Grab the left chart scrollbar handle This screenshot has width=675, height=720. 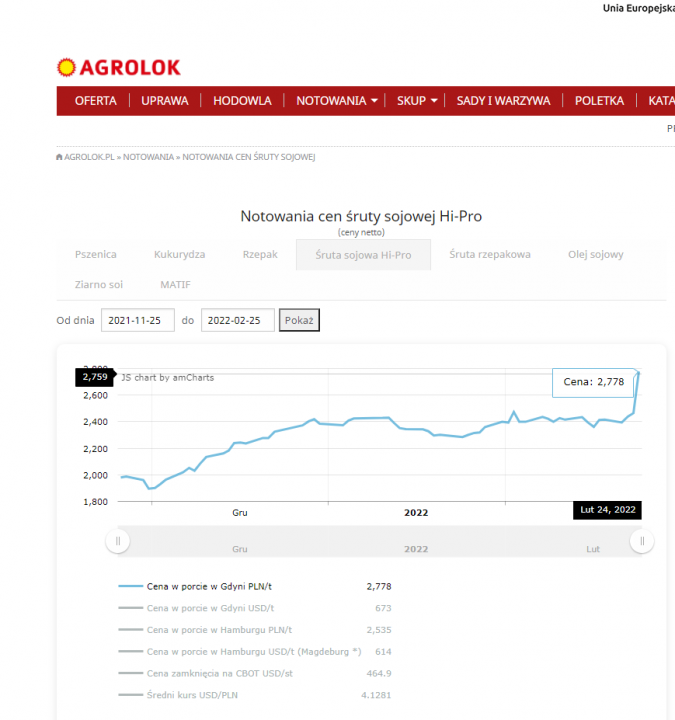coord(117,541)
